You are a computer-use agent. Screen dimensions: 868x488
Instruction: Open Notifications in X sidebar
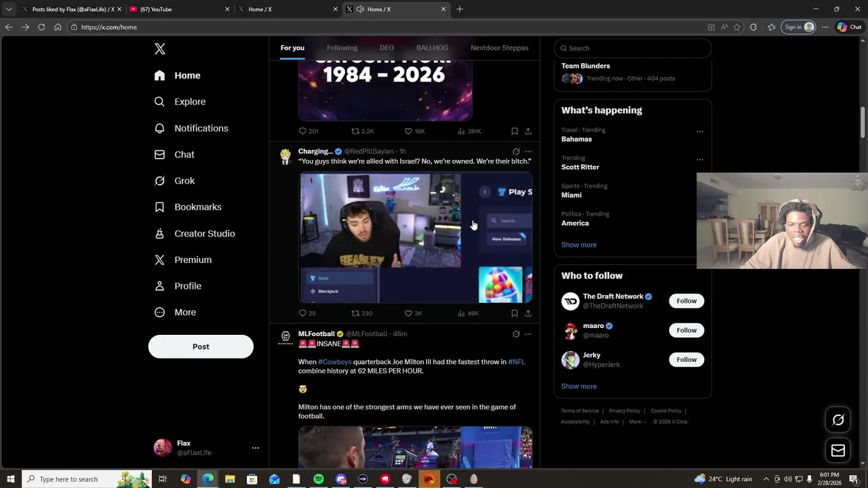[191, 128]
